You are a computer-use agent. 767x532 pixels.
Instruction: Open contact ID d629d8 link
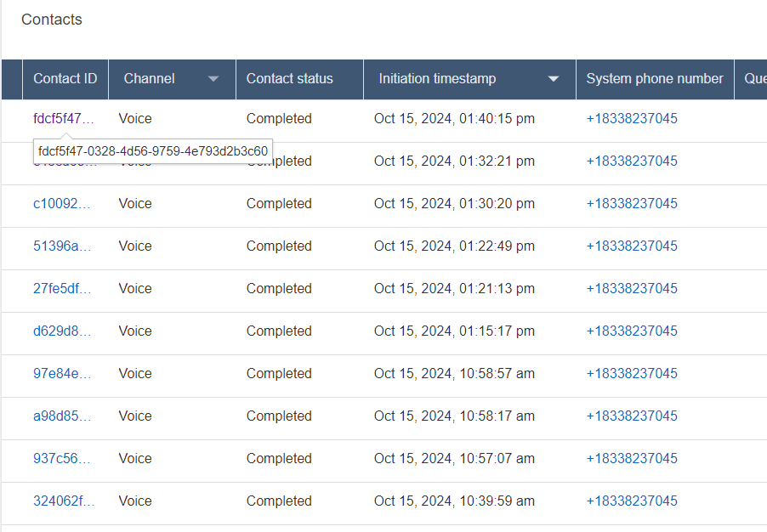click(64, 331)
